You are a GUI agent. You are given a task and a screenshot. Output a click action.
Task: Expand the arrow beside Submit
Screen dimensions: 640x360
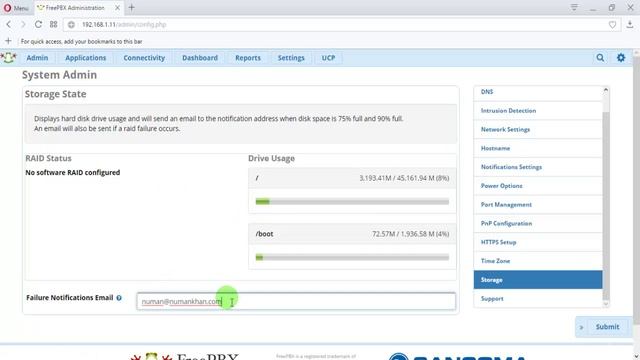pos(581,327)
